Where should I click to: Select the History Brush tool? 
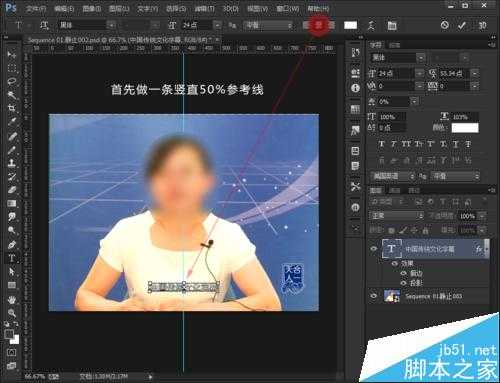(x=12, y=177)
